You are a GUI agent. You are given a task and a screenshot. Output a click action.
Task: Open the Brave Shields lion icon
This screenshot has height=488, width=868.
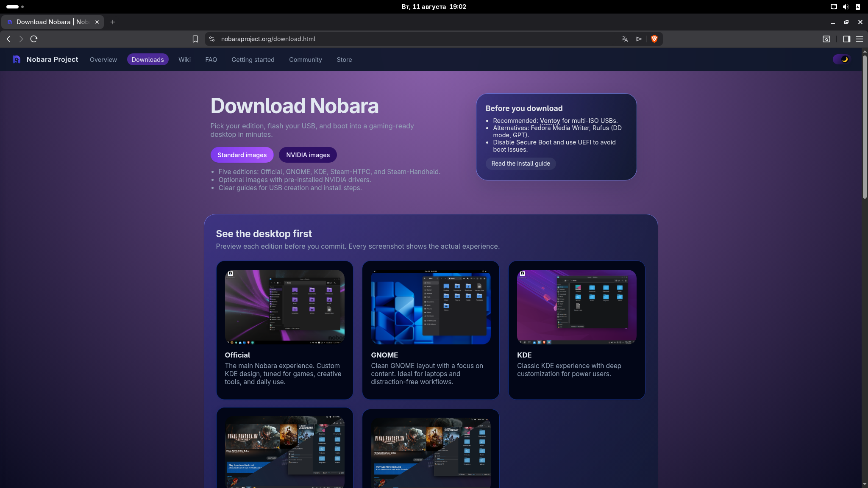[x=654, y=39]
